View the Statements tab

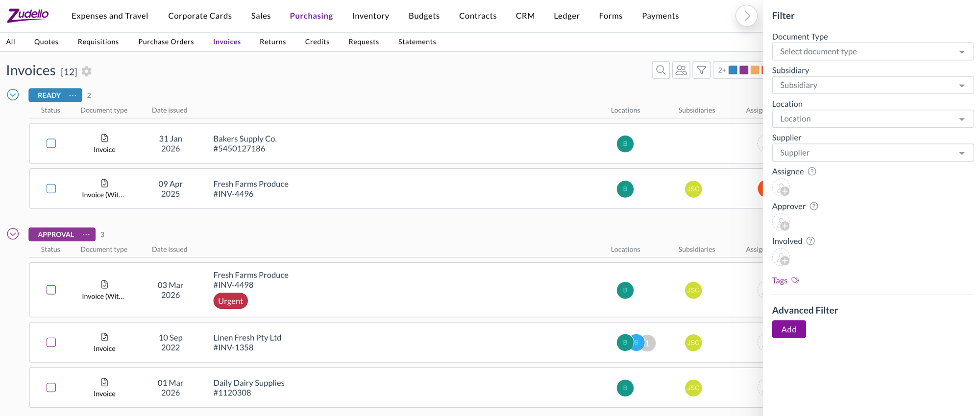(417, 42)
